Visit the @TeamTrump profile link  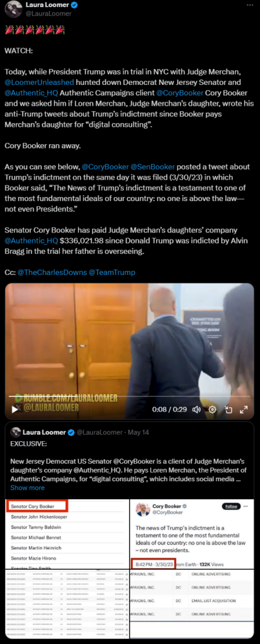[x=112, y=272]
